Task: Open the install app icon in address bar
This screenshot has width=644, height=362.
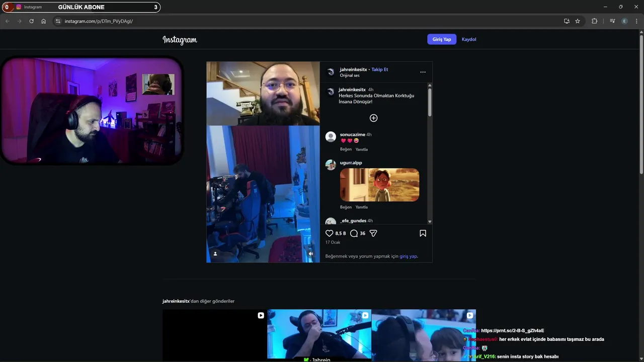Action: coord(567,21)
